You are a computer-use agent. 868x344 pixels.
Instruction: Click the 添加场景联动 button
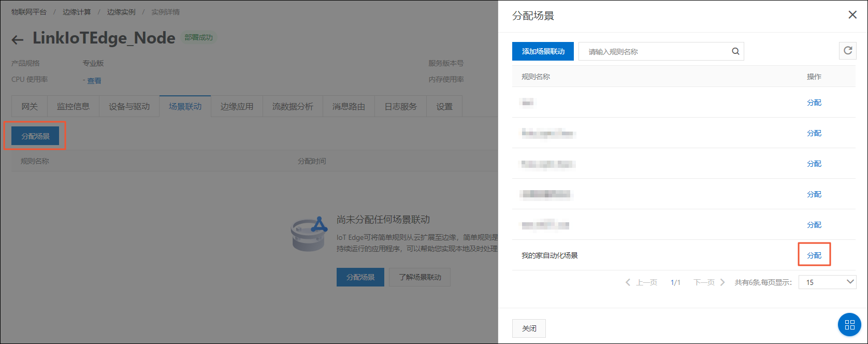[543, 51]
